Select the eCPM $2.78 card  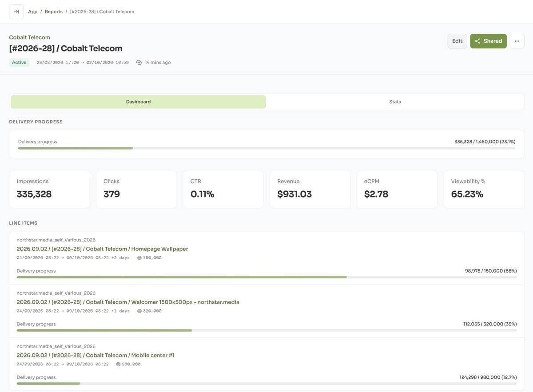[397, 189]
